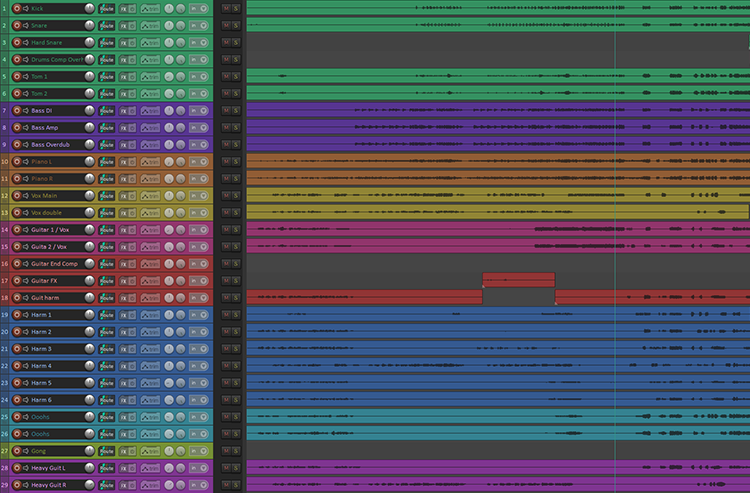This screenshot has height=493, width=750.
Task: Arm the Gong track for recording
Action: (17, 451)
